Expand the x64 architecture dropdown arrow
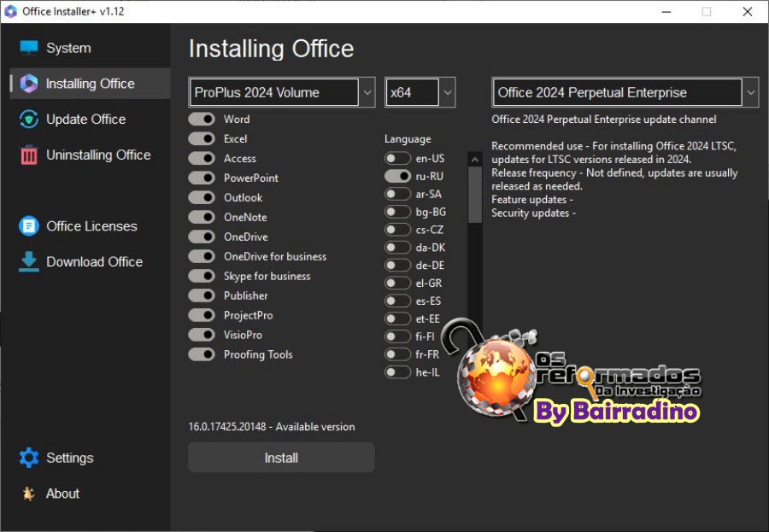769x532 pixels. [447, 92]
